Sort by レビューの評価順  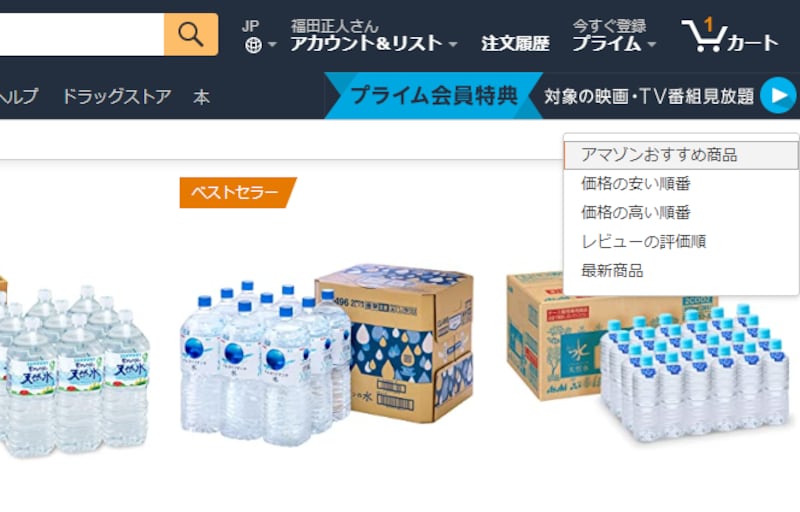[643, 241]
